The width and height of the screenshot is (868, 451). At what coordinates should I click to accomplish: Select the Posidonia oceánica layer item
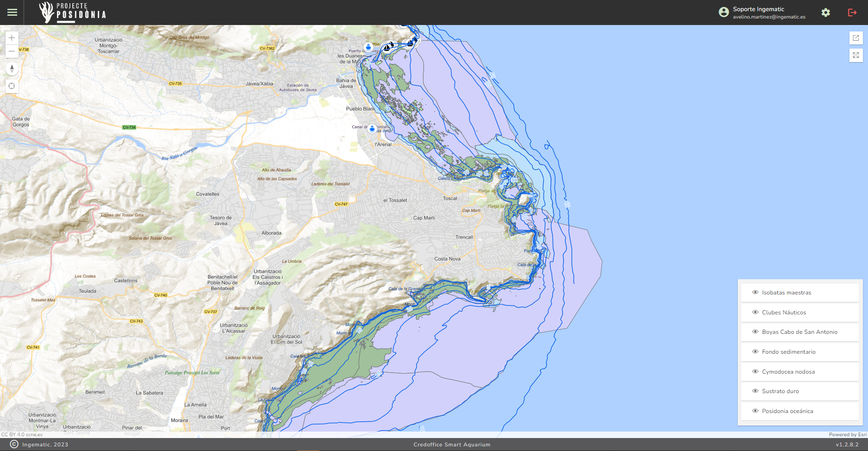pyautogui.click(x=787, y=411)
